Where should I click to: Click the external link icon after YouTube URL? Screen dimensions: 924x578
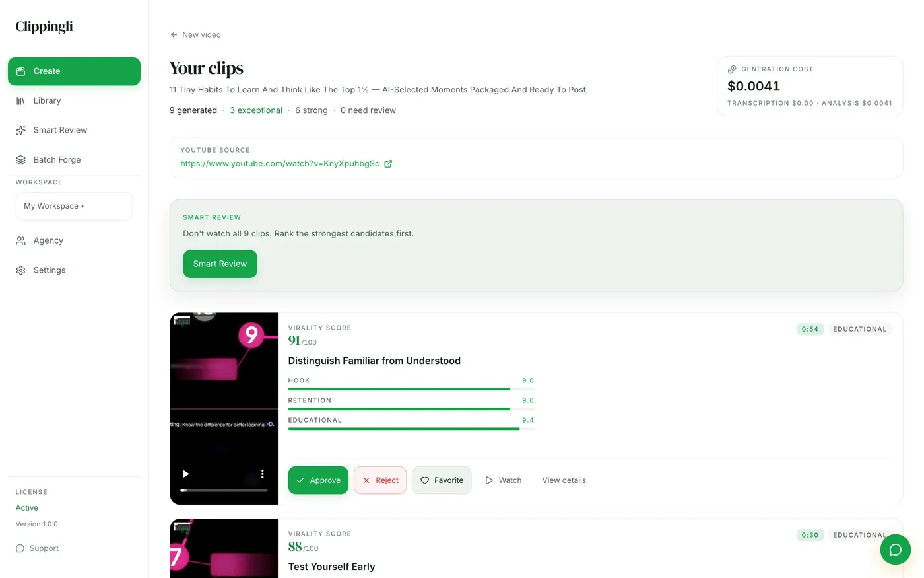[388, 164]
